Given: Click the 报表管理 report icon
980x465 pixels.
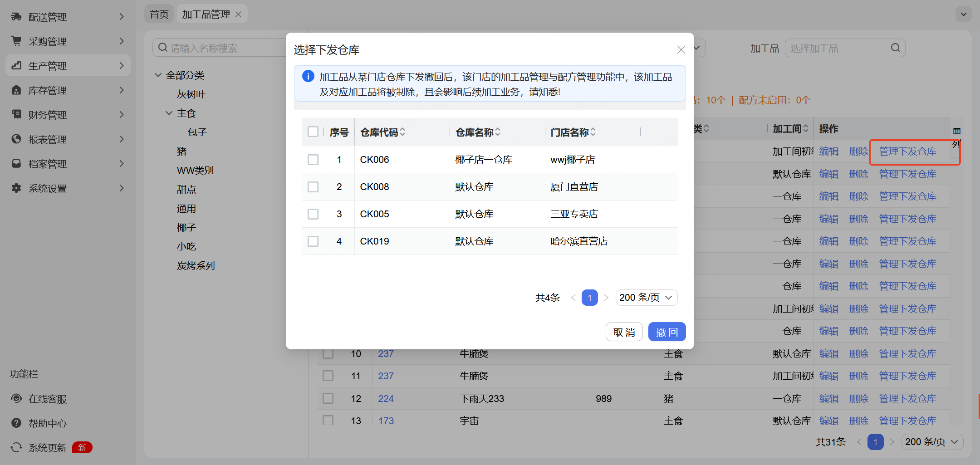Looking at the screenshot, I should click(16, 139).
